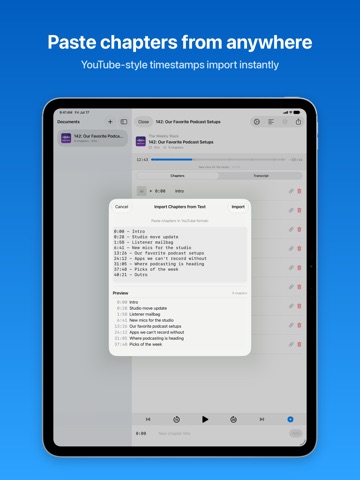Tap the elapsed time 12:43 label
Image resolution: width=360 pixels, height=480 pixels.
click(x=142, y=160)
